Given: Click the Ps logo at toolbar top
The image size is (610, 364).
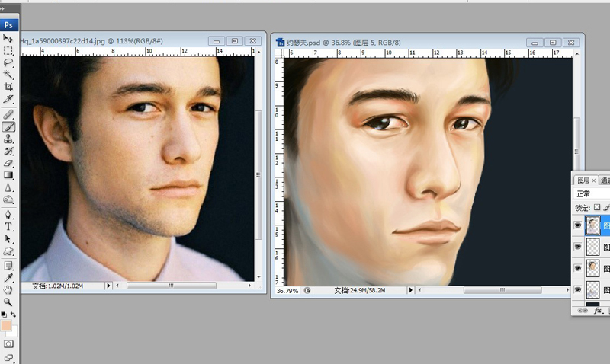Looking at the screenshot, I should [x=8, y=25].
